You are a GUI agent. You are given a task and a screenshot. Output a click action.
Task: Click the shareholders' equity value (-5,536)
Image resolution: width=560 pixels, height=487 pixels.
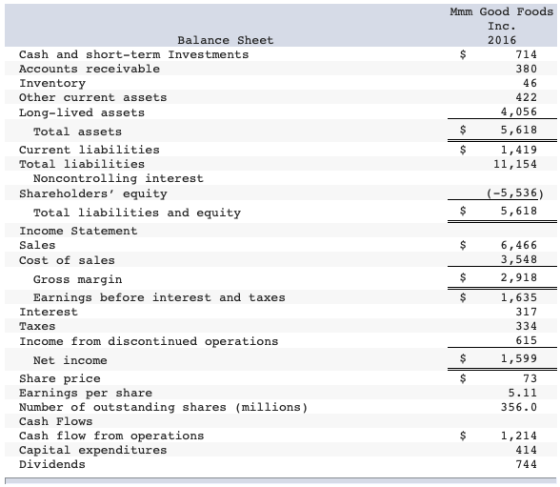[515, 193]
